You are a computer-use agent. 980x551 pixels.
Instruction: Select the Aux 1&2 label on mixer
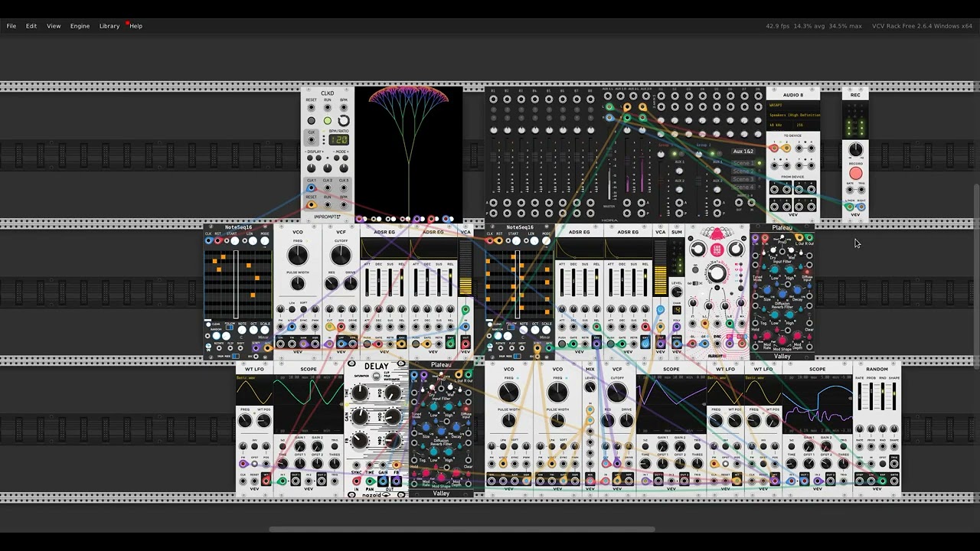point(743,152)
